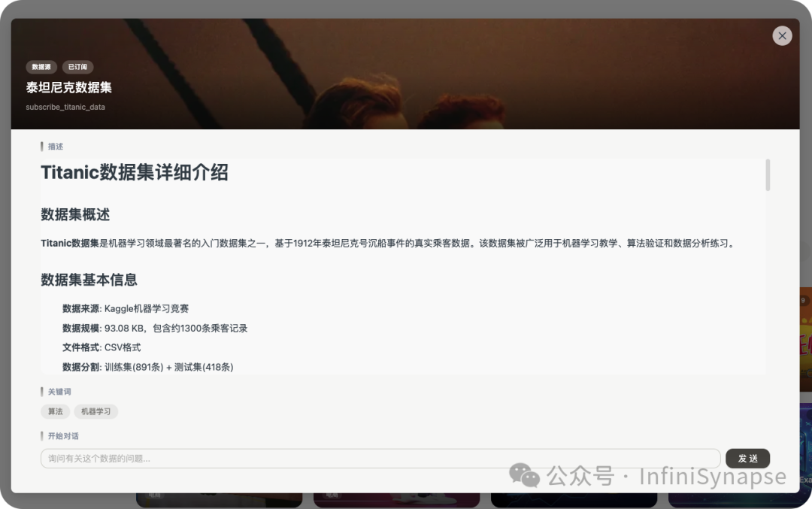Click the 数据规模 93.08 KB line
Viewport: 812px width, 509px height.
(x=155, y=329)
